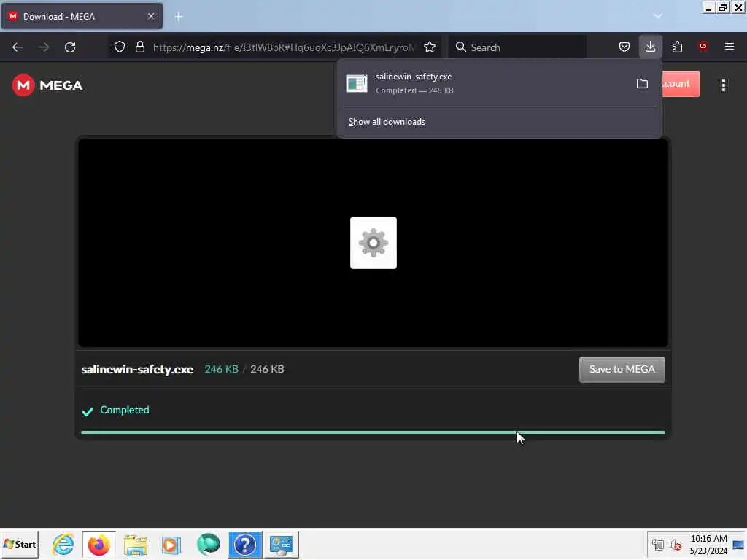Show salinewin-safety.exe in its folder
Screen dimensions: 747x560
coord(642,84)
